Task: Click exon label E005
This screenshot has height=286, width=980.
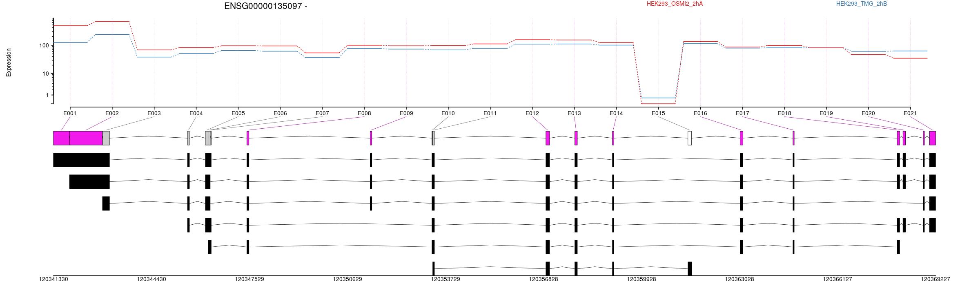Action: pyautogui.click(x=238, y=113)
